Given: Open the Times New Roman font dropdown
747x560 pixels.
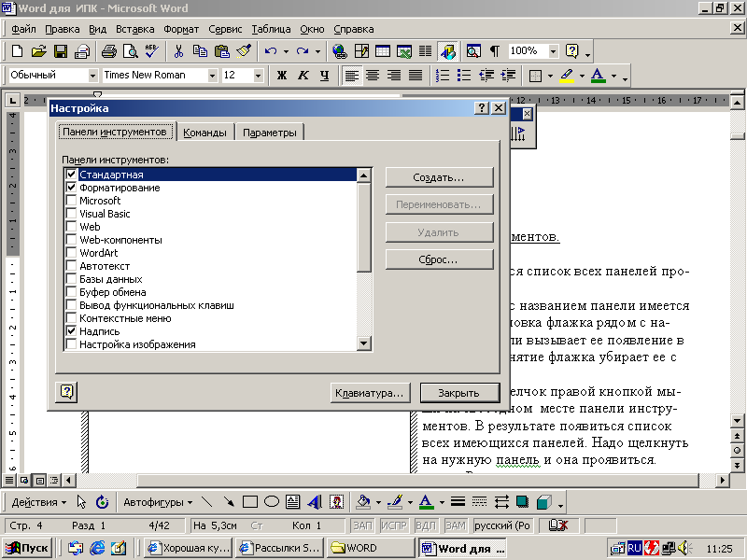Looking at the screenshot, I should pos(213,76).
